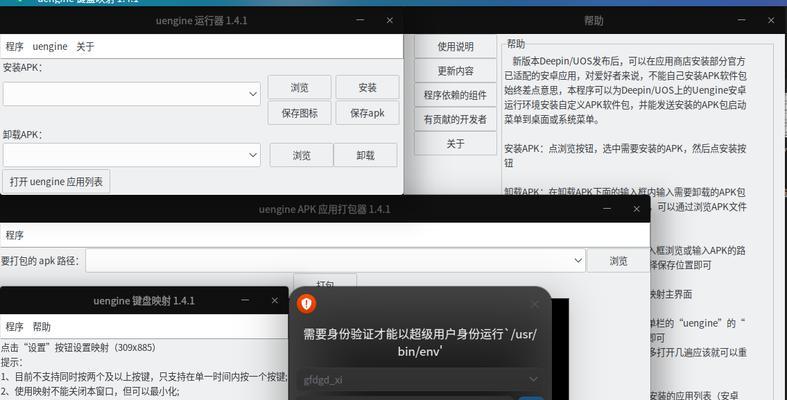Click the 点击"设置"按钮设置映射 hint line
The height and width of the screenshot is (400, 787).
click(x=78, y=347)
